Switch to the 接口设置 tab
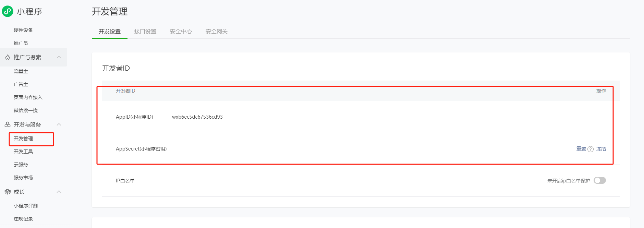The image size is (644, 228). (x=145, y=32)
